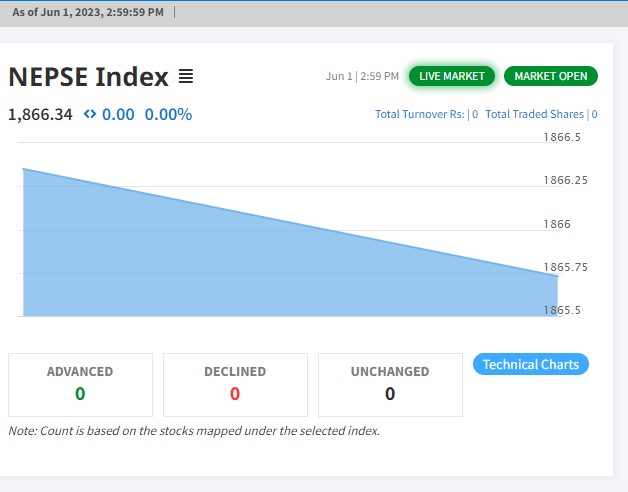
Task: Click the NEPSE Index heading
Action: (x=88, y=76)
